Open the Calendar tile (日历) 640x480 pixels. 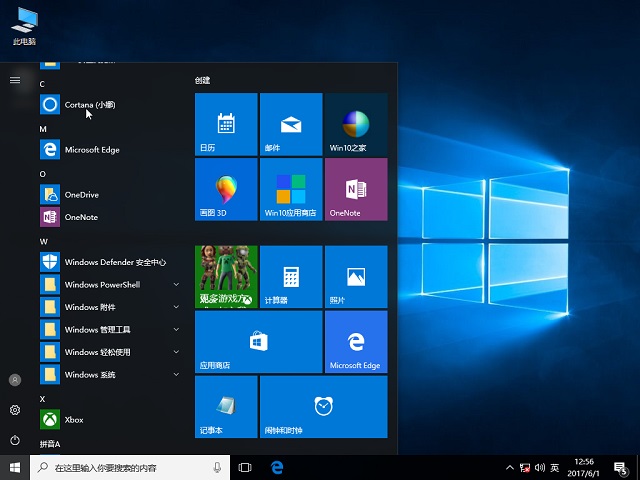[x=226, y=124]
